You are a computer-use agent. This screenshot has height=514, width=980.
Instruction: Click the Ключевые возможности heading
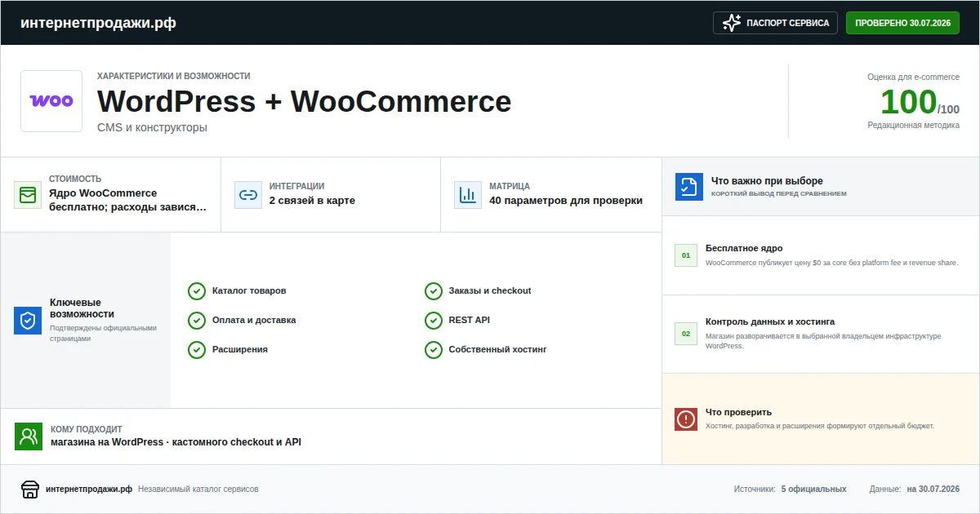(82, 308)
